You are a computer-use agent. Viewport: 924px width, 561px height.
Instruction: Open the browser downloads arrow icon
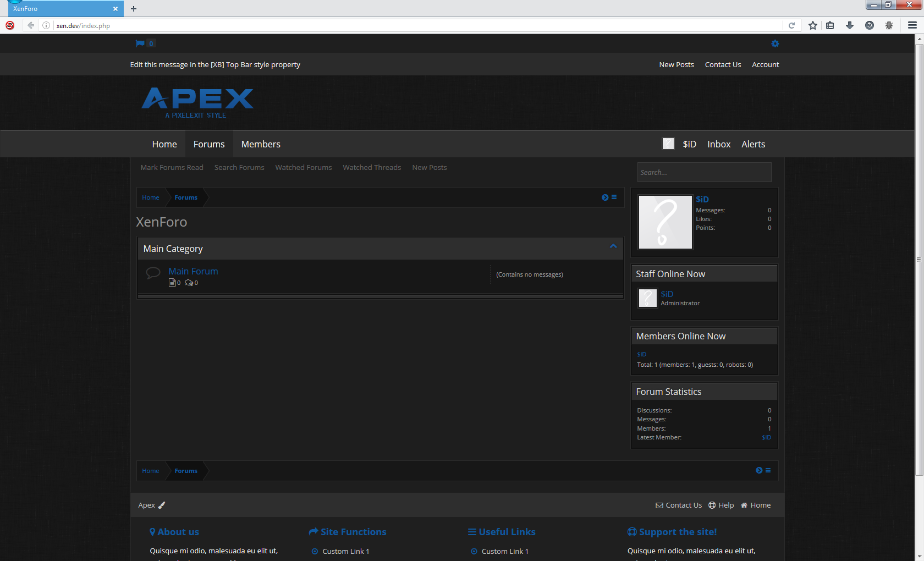[x=850, y=25]
